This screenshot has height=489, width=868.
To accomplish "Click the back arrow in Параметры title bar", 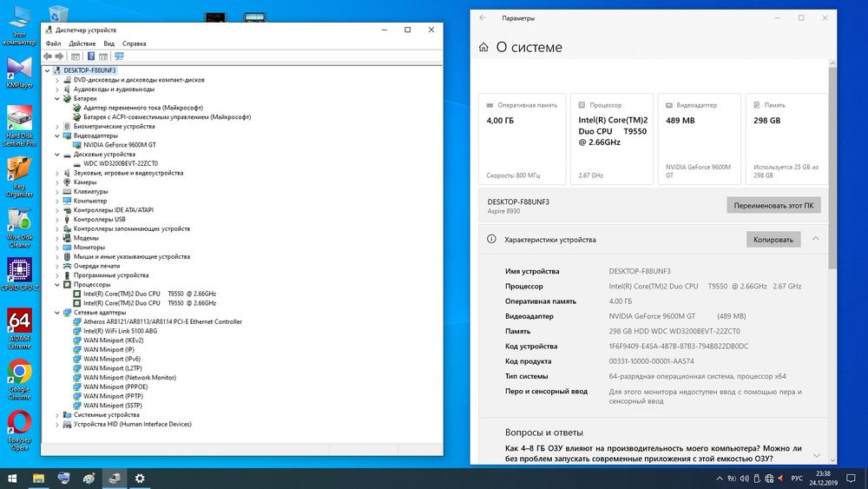I will pos(483,17).
